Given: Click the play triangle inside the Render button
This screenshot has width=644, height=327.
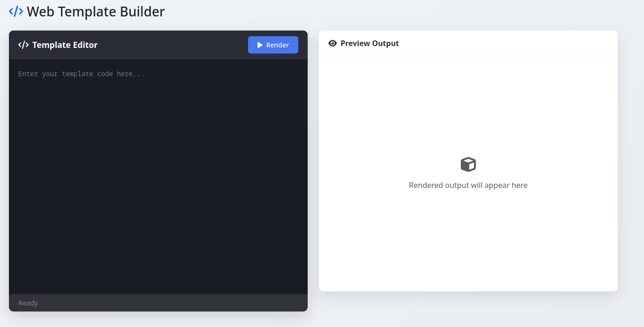Looking at the screenshot, I should tap(260, 45).
